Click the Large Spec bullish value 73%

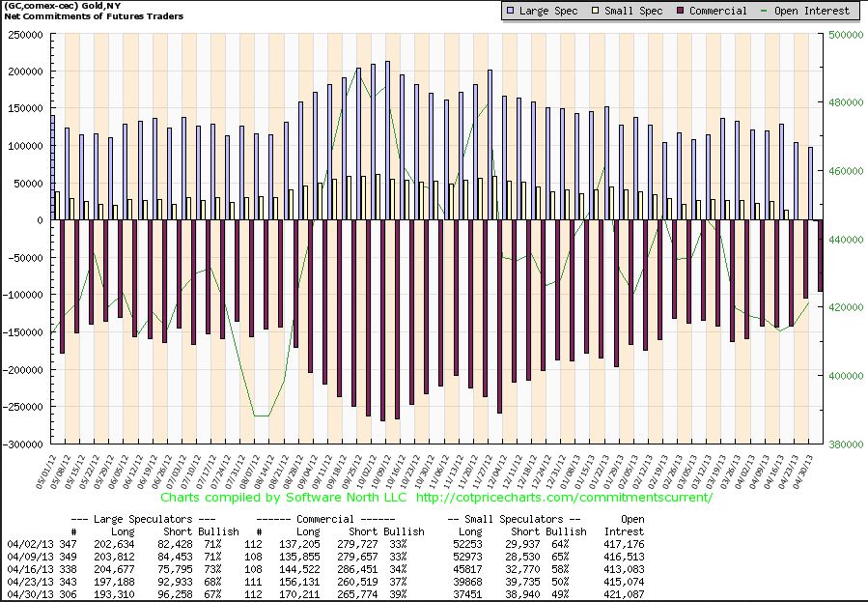(x=212, y=569)
